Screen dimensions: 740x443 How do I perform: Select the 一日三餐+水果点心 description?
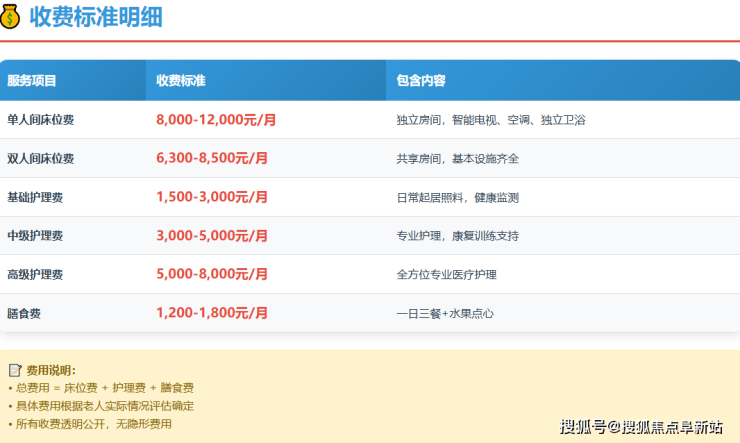click(x=445, y=314)
